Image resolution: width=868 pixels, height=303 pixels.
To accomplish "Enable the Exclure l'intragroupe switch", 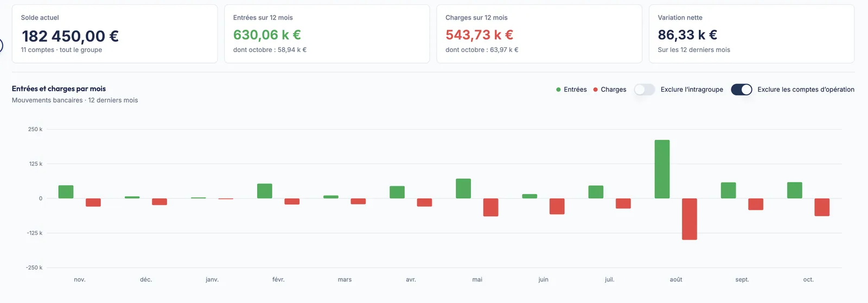I will (x=644, y=89).
